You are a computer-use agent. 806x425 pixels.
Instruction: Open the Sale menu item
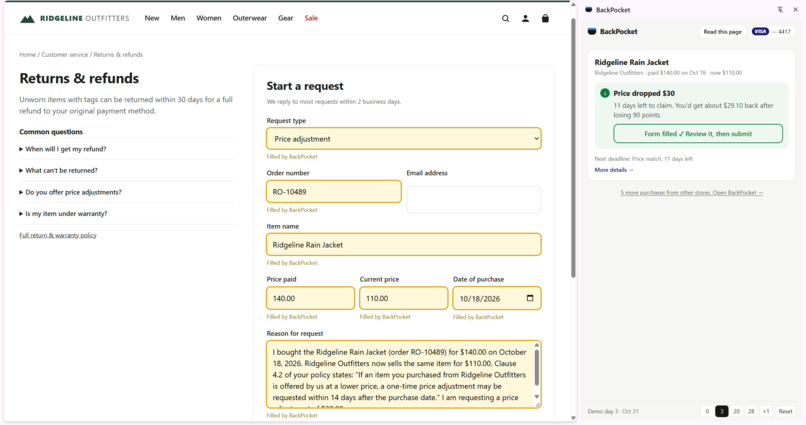311,18
